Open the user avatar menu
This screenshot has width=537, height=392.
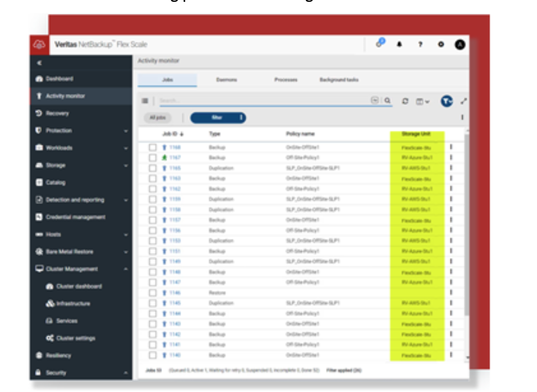point(460,45)
